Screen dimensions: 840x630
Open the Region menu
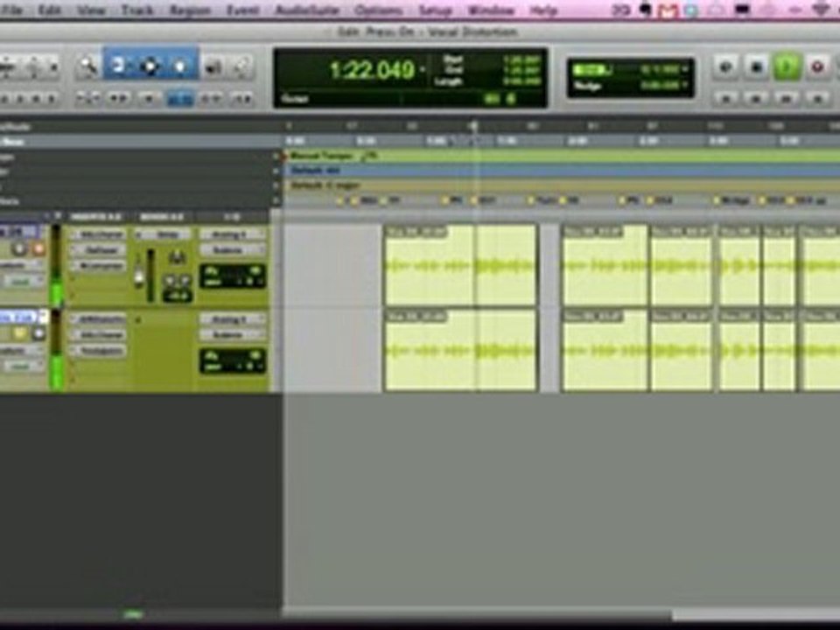[x=189, y=10]
